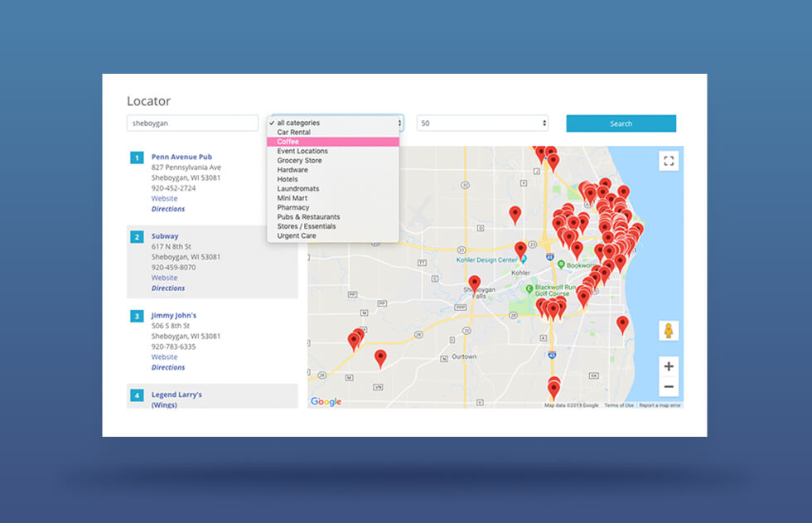Zoom in on the map
This screenshot has width=812, height=523.
(669, 366)
